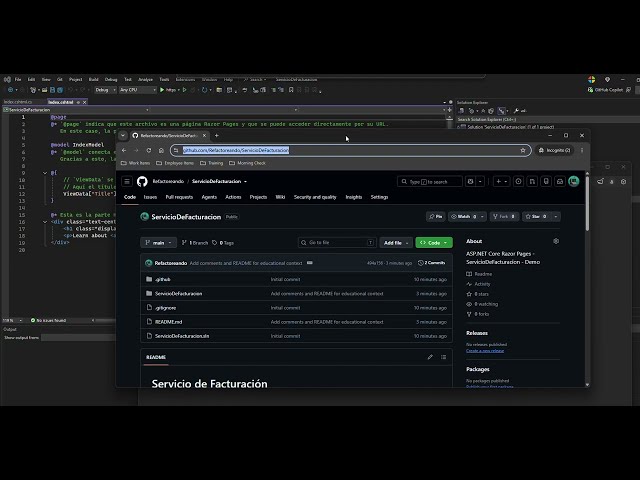Open Any CPU platform dropdown
The height and width of the screenshot is (480, 640).
(x=138, y=90)
